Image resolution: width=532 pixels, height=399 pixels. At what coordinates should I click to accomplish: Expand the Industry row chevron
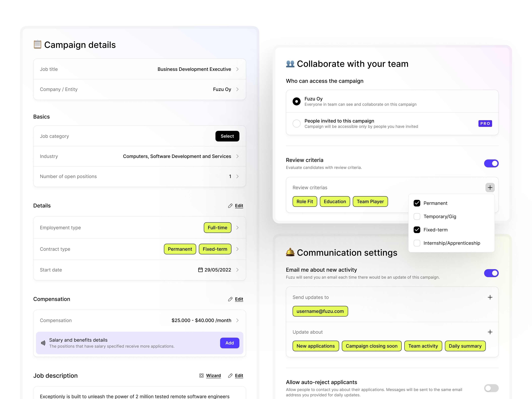238,156
